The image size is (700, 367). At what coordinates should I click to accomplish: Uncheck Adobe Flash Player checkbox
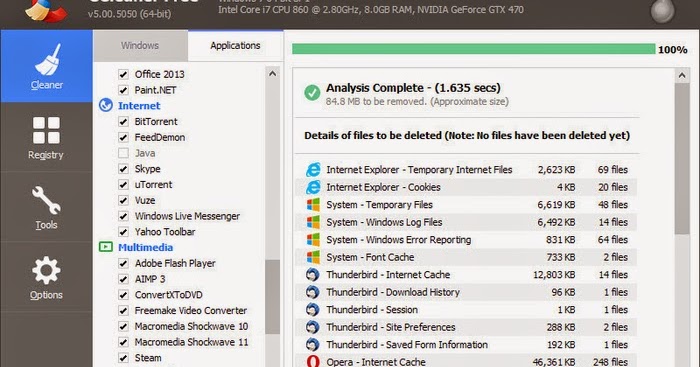pos(123,263)
